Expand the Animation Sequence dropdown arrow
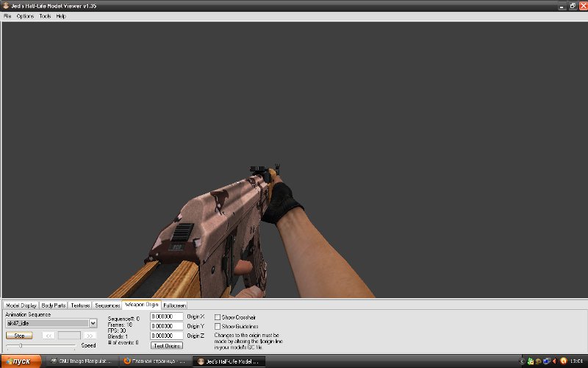 (x=93, y=323)
